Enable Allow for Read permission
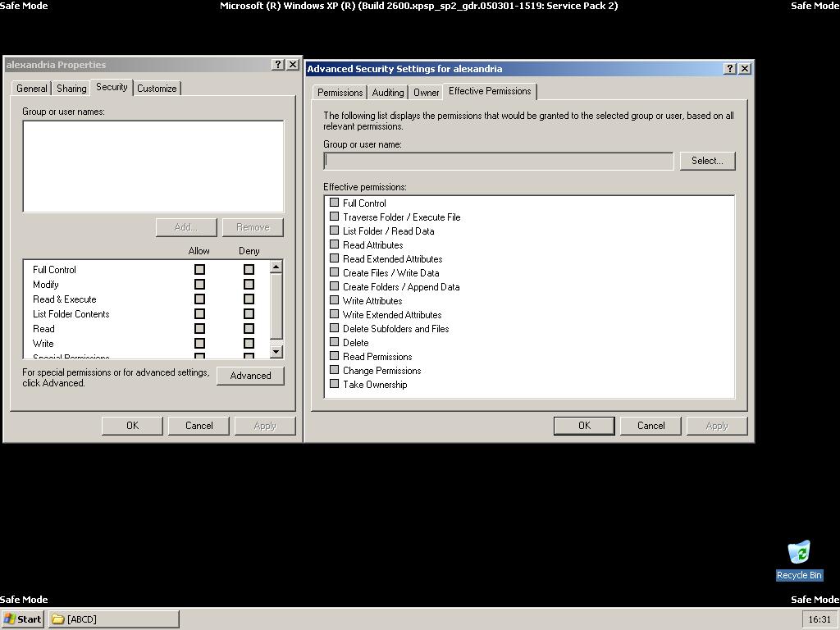840x630 pixels. pyautogui.click(x=199, y=328)
